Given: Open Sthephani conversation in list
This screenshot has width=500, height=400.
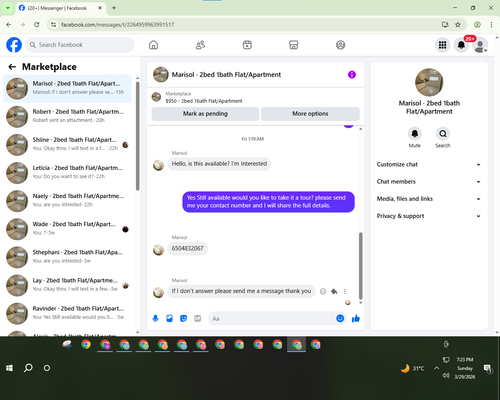Looking at the screenshot, I should (67, 257).
